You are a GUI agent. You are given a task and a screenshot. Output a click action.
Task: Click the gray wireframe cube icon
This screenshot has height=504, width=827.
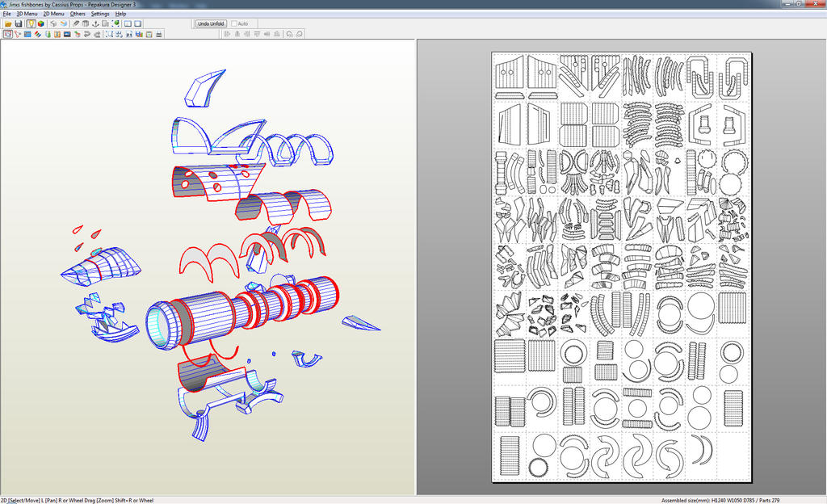click(x=53, y=23)
